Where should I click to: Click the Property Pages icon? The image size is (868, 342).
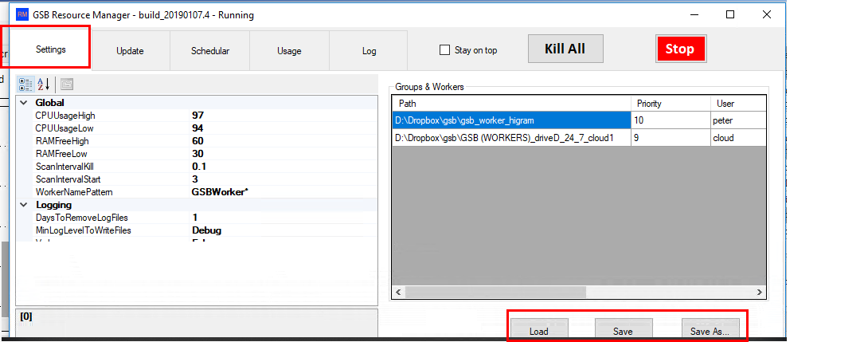[67, 85]
